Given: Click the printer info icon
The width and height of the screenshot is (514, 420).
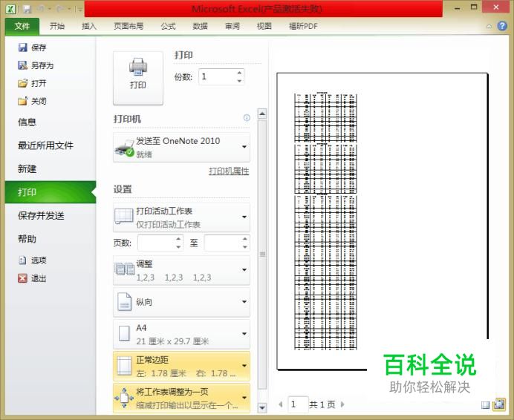Looking at the screenshot, I should click(247, 117).
